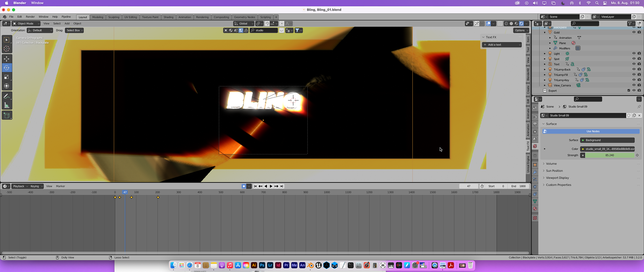Select the Cursor tool in the toolbar
The height and width of the screenshot is (272, 644).
[x=7, y=49]
